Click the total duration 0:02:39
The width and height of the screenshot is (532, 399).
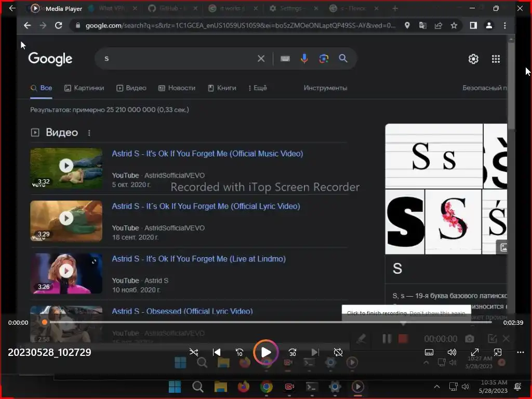513,323
